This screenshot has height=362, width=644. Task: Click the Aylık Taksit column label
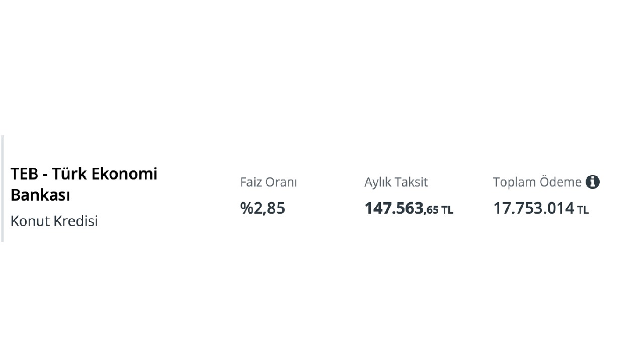(x=395, y=182)
